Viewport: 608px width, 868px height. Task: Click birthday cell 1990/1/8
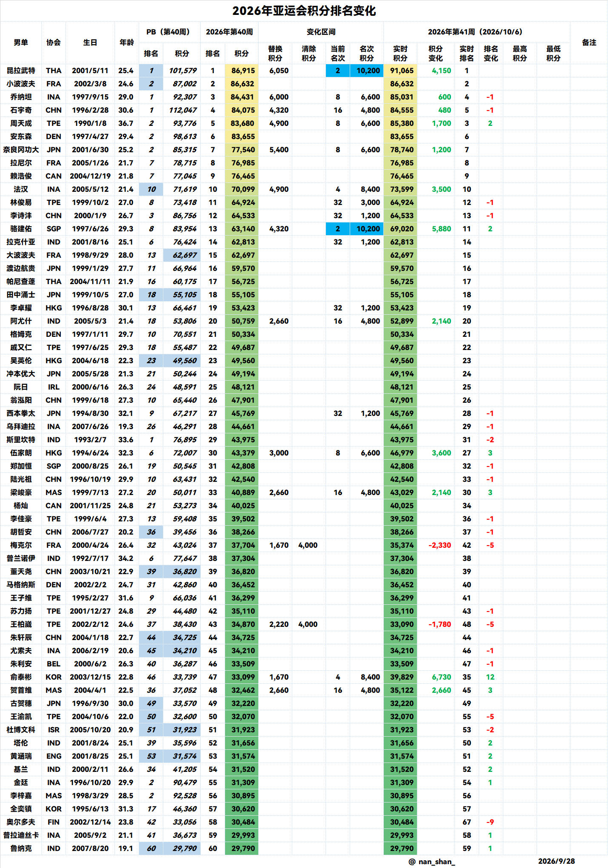click(x=90, y=123)
